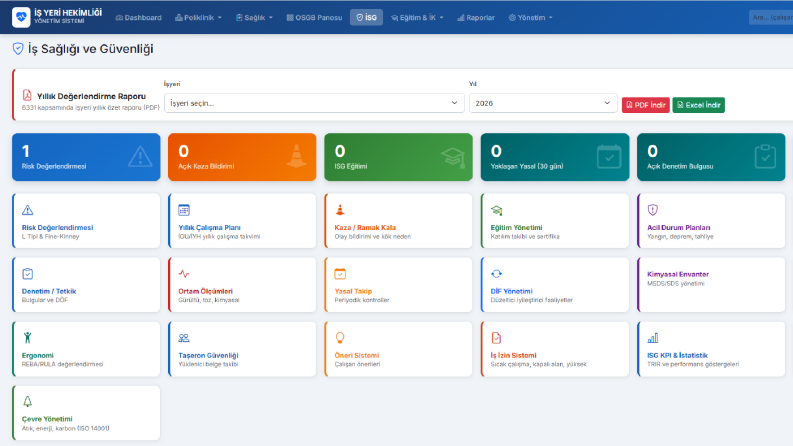
Task: Click the cone icon on the orange Açık Kaza Bildirimi card
Action: click(296, 156)
